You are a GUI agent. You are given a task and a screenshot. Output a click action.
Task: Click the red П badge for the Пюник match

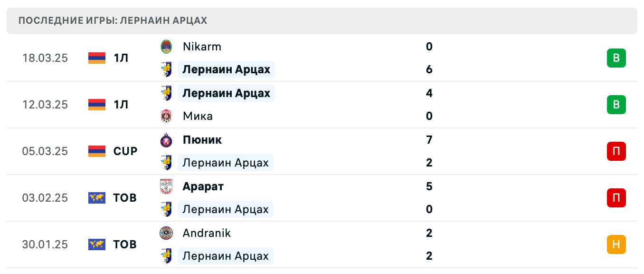click(x=616, y=151)
